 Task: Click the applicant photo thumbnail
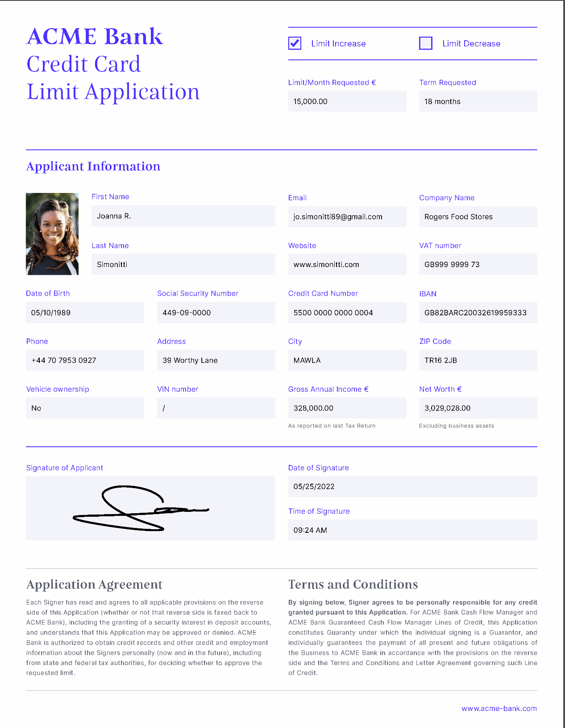(52, 234)
